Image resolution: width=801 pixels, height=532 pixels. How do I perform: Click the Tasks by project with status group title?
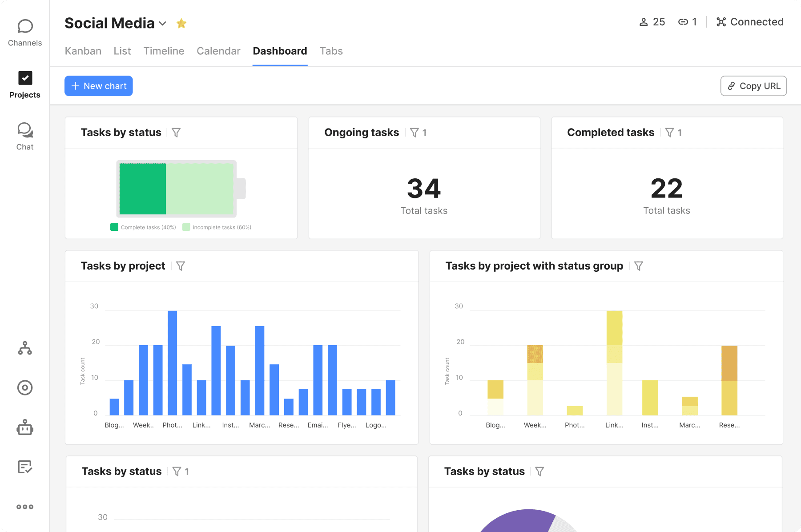[x=534, y=266]
